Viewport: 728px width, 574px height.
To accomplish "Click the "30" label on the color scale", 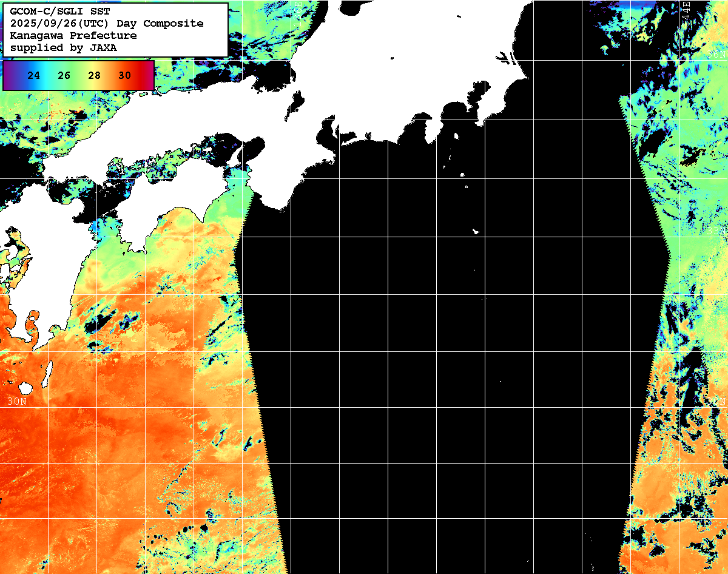I will 124,76.
